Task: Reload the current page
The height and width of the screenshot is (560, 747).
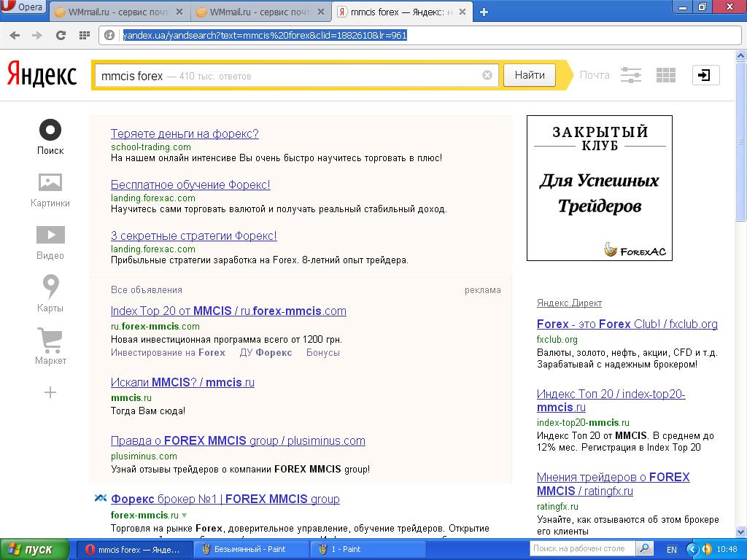Action: coord(61,35)
